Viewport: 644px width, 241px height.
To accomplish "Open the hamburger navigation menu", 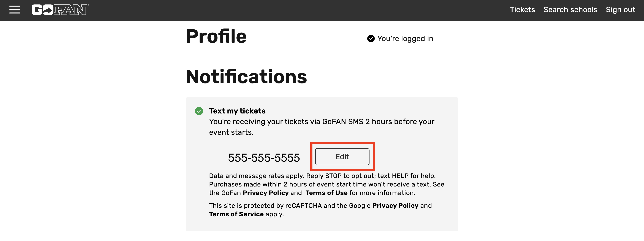I will (x=14, y=10).
